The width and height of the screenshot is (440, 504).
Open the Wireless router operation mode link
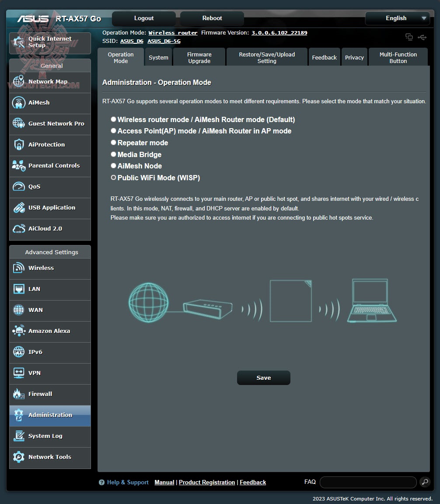(x=173, y=33)
